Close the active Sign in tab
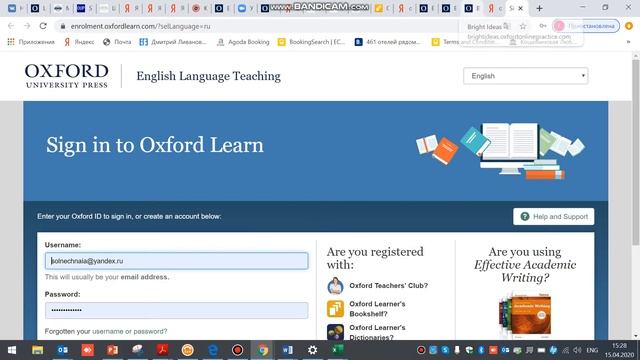The height and width of the screenshot is (360, 640). (520, 8)
